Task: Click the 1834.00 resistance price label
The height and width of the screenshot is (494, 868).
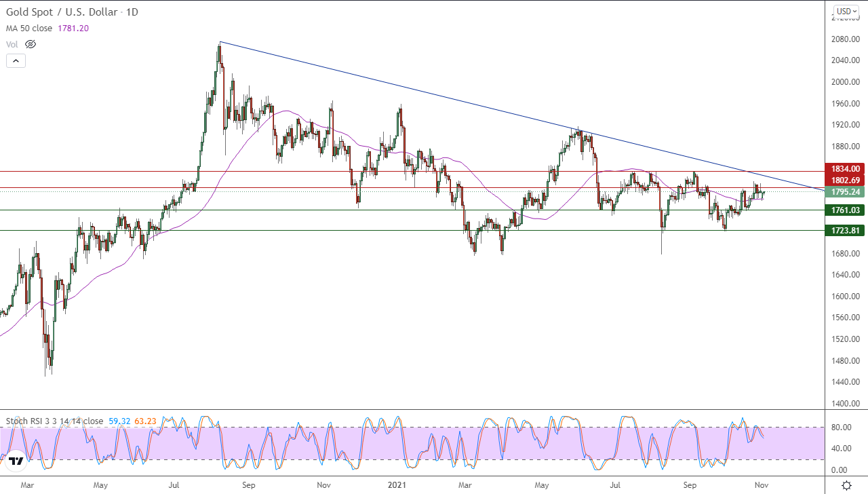Action: (844, 168)
